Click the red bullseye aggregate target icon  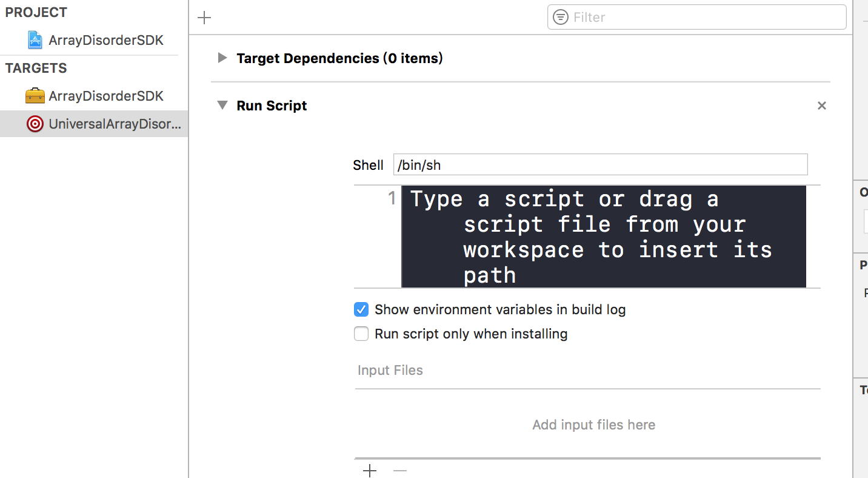pyautogui.click(x=35, y=124)
